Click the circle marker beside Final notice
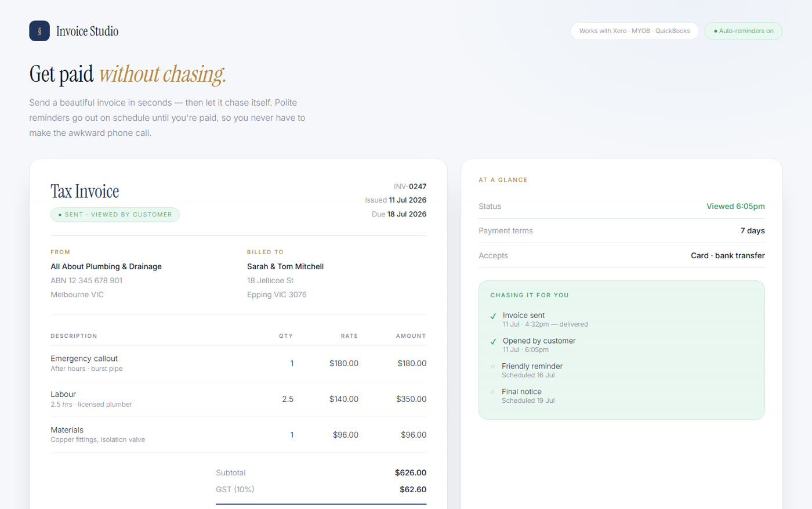 point(493,392)
